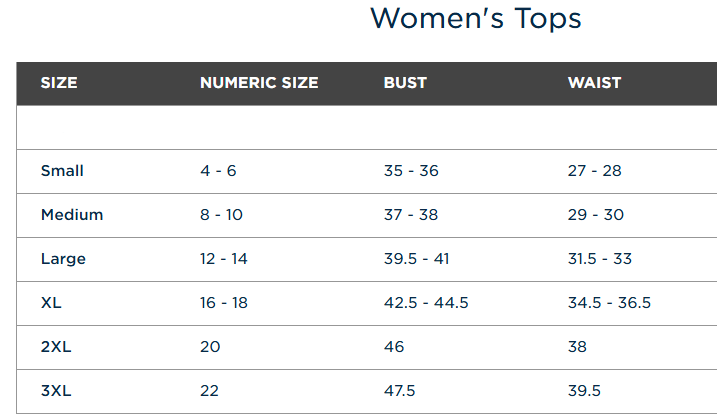Screen dimensions: 717x415
Task: Select bust measurement 42.5 - 44.5
Action: pos(426,303)
